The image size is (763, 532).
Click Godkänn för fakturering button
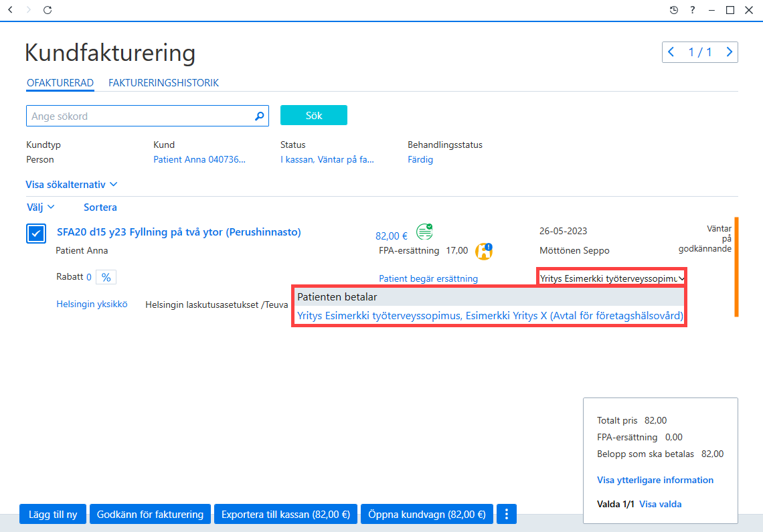point(150,514)
